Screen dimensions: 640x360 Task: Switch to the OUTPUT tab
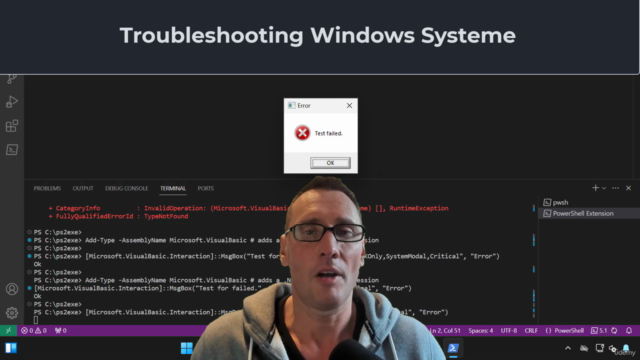[83, 188]
